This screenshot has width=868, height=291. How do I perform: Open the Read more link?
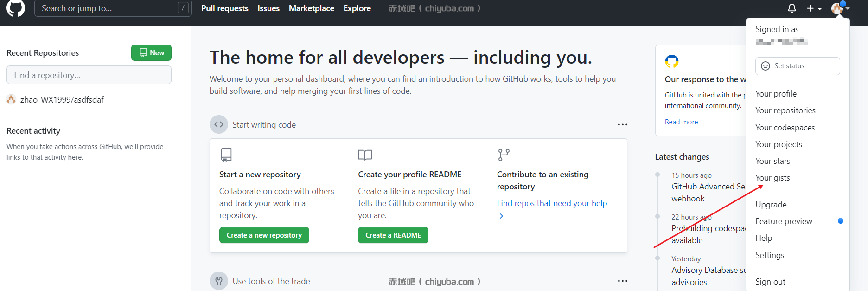[681, 122]
